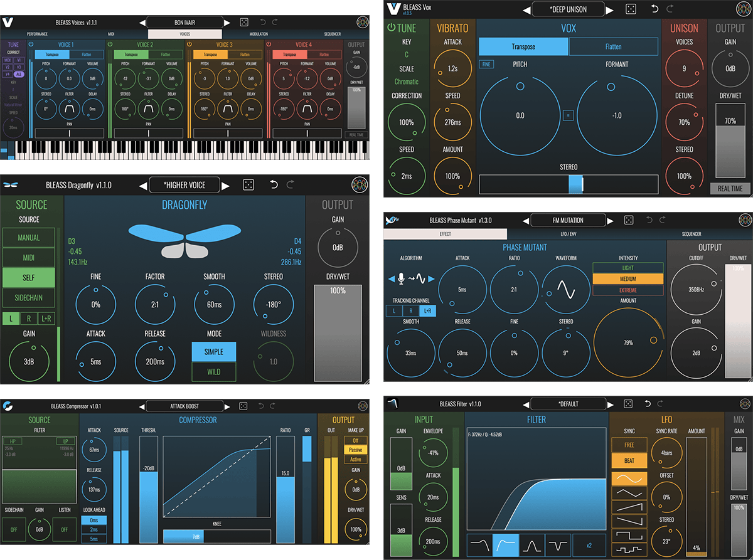Click randomize dice in BLEASS Dragonfly
The width and height of the screenshot is (753, 560).
(248, 184)
